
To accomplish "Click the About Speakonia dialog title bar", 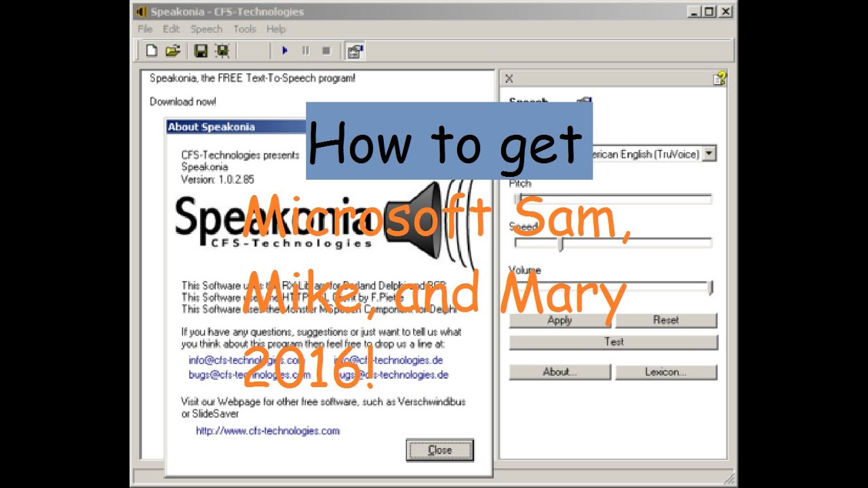I will (x=237, y=127).
